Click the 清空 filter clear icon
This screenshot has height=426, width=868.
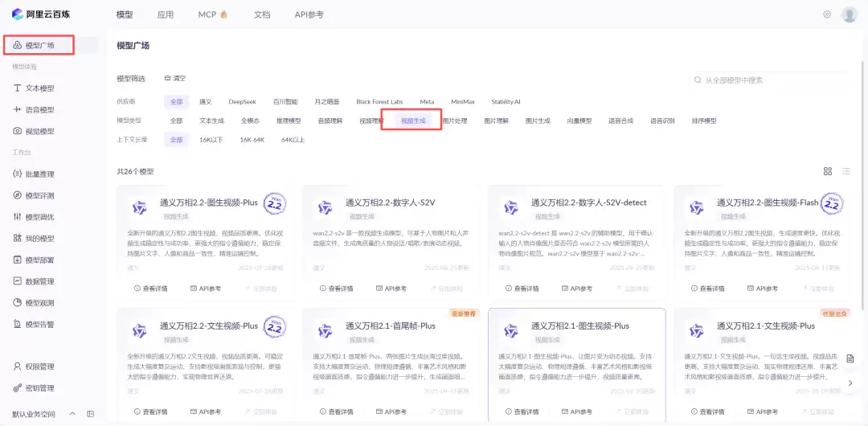tap(167, 78)
